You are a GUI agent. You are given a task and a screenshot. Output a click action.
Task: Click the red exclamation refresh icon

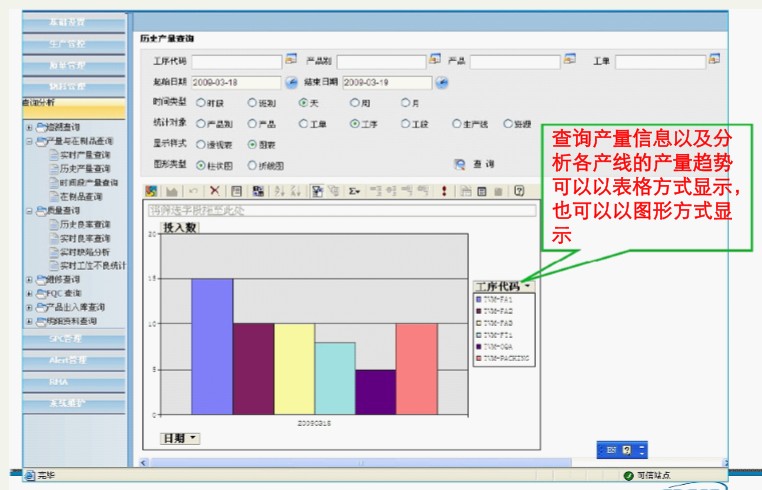[444, 191]
